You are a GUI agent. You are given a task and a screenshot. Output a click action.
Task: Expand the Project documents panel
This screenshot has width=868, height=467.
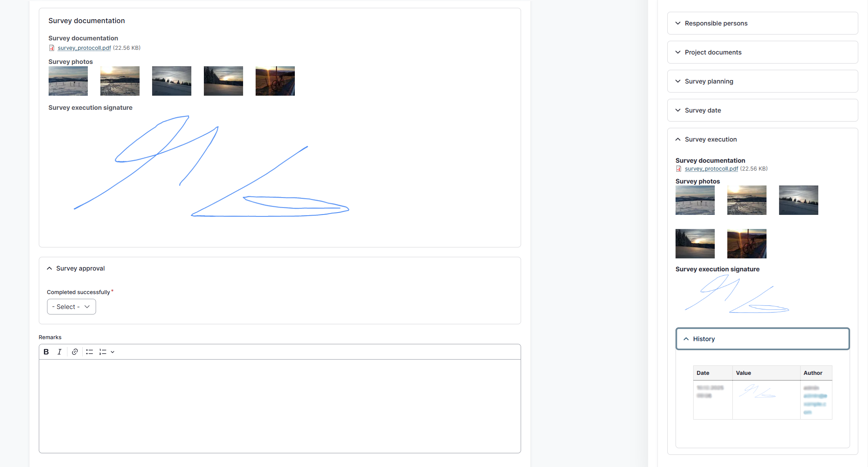pyautogui.click(x=763, y=52)
